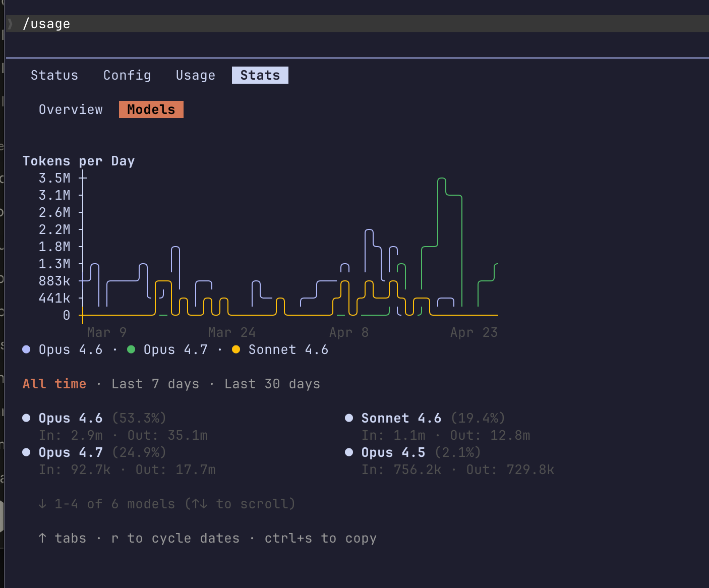Click the Opus 4.6 legend color dot

[x=26, y=349]
